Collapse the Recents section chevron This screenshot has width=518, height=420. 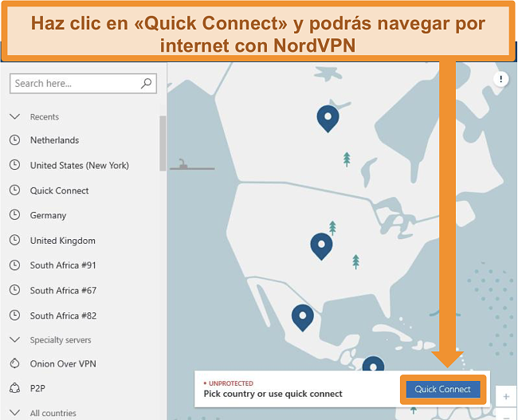(x=15, y=116)
